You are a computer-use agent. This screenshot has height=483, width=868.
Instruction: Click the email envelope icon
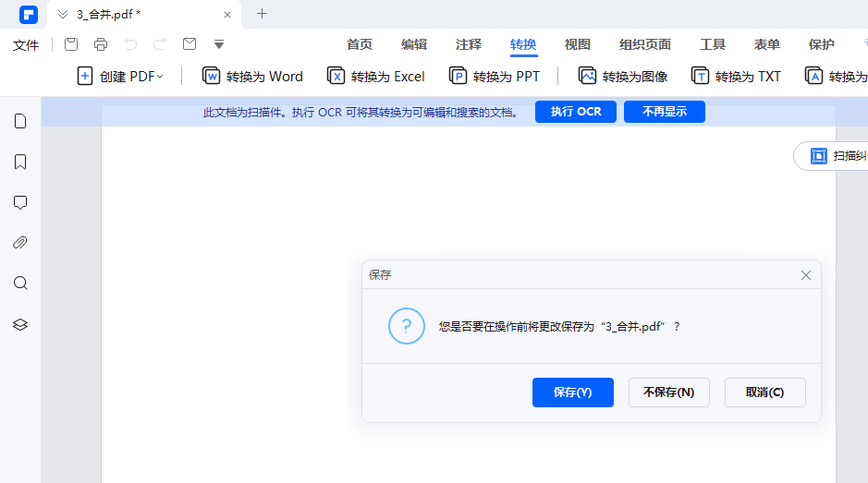(x=189, y=43)
